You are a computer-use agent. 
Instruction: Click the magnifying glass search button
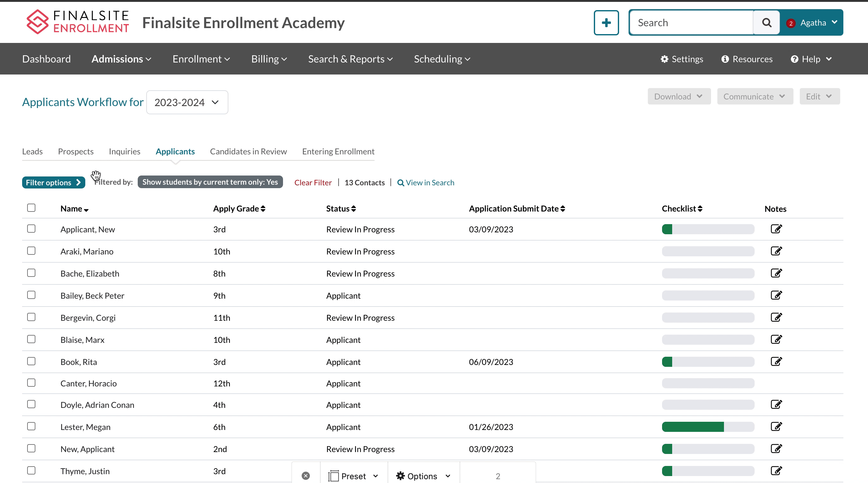coord(766,22)
